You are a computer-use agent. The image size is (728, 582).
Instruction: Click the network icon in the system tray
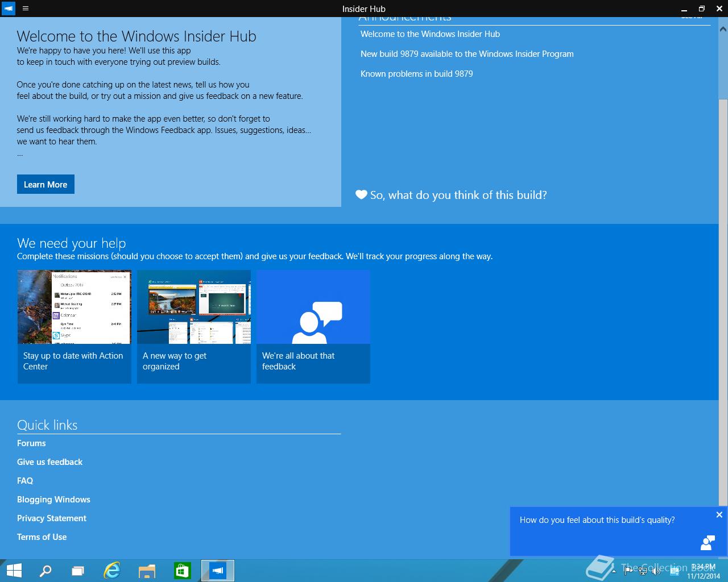tap(643, 571)
